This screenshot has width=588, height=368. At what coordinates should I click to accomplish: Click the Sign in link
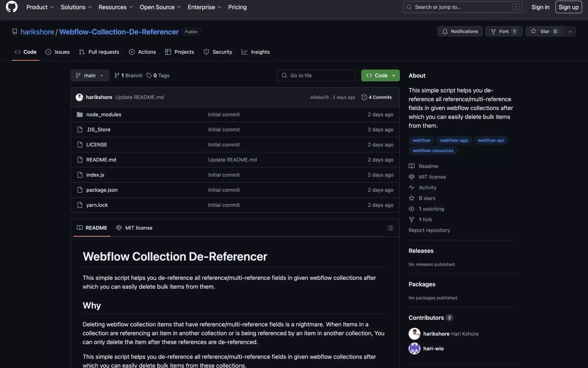tap(540, 7)
